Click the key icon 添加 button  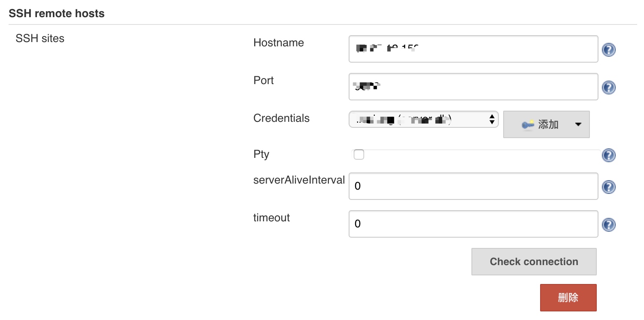point(540,124)
